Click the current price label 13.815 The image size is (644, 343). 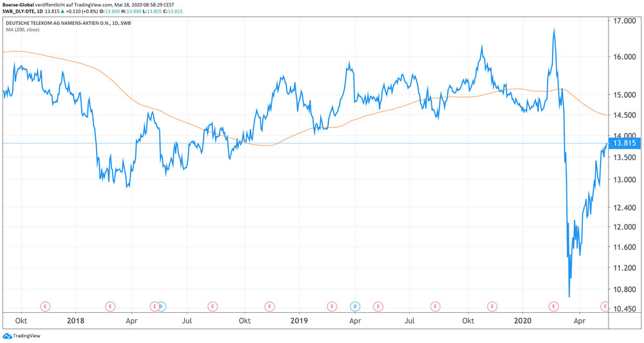[x=624, y=144]
